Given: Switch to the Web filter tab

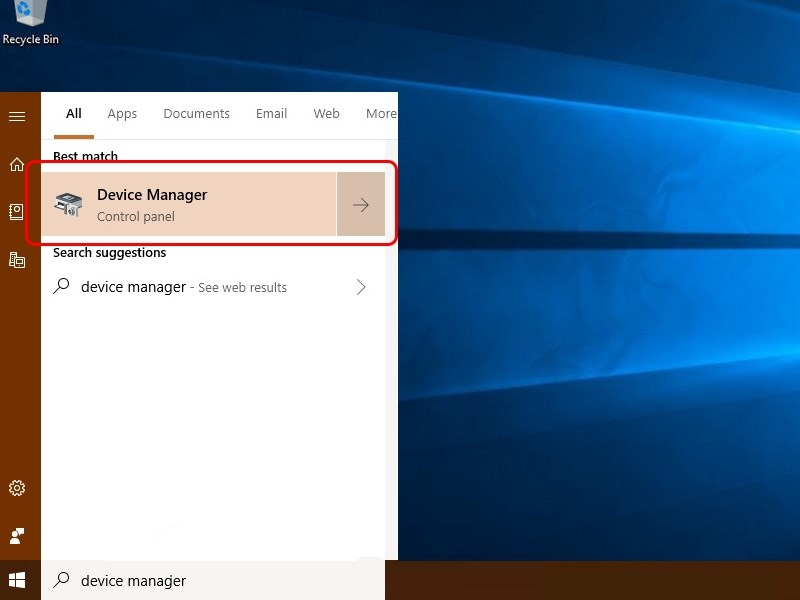Looking at the screenshot, I should (326, 114).
